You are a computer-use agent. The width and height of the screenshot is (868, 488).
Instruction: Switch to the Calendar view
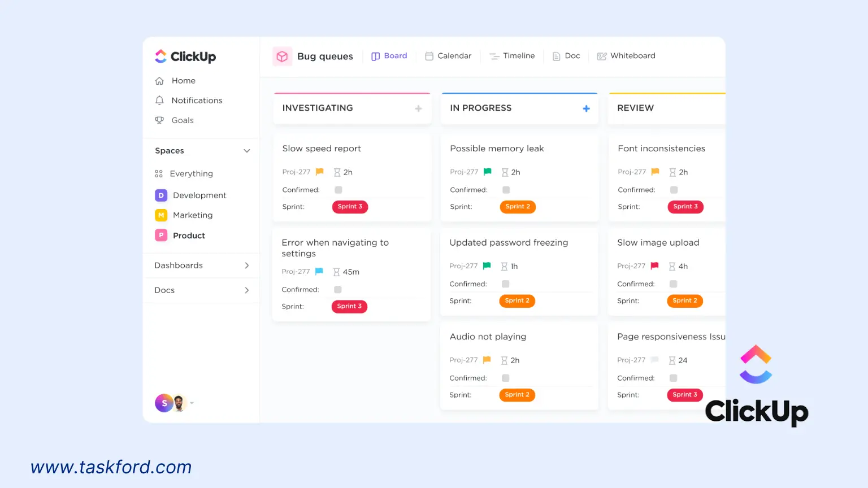pyautogui.click(x=448, y=55)
